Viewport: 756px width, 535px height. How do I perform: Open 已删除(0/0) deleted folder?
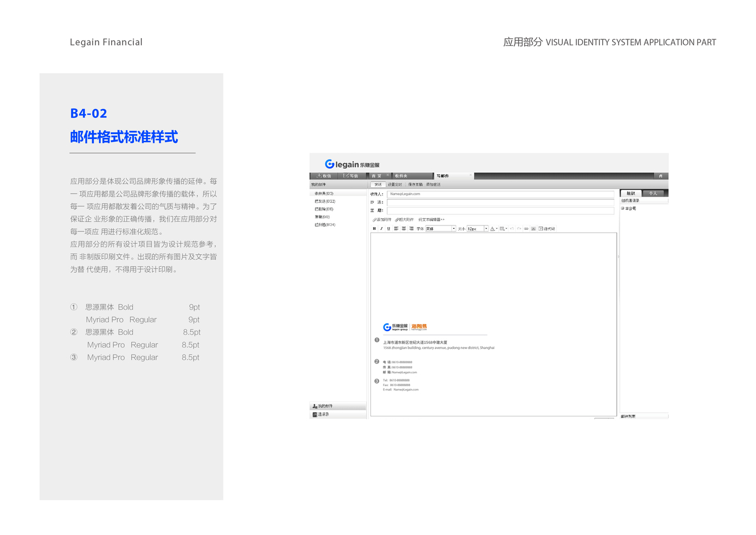324,209
